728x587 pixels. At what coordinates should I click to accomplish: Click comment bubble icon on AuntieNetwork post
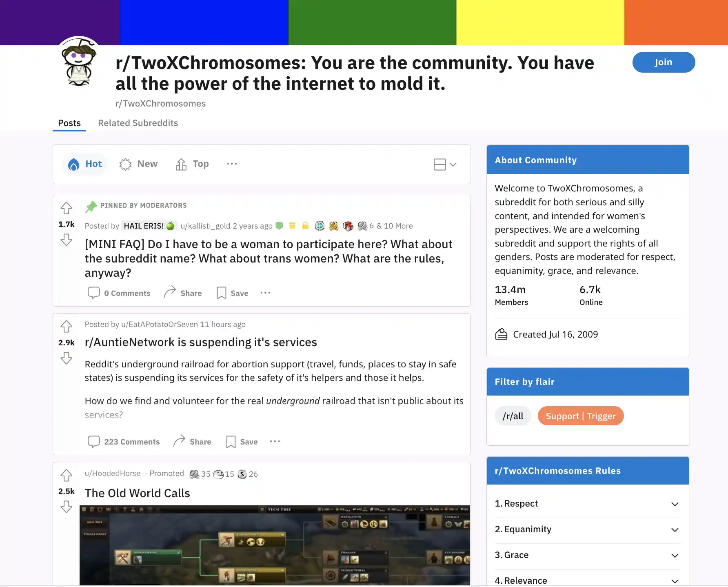pyautogui.click(x=94, y=441)
